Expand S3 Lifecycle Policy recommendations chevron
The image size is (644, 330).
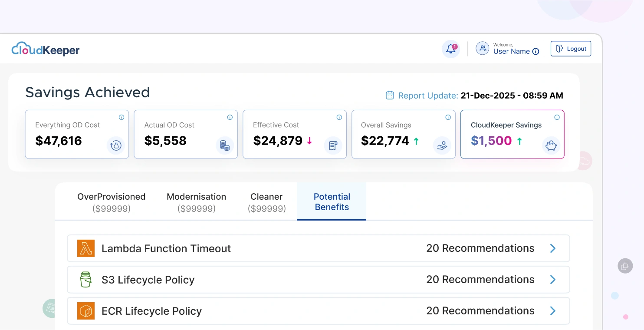(553, 280)
